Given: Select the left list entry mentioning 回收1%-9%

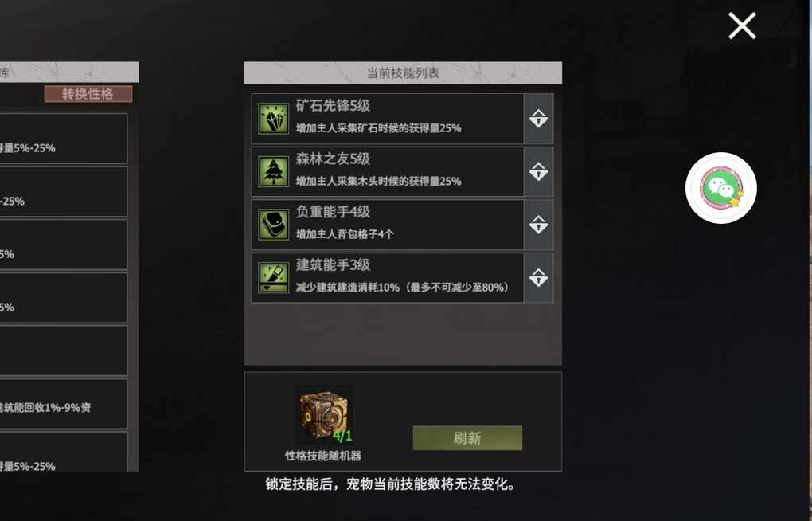Looking at the screenshot, I should [63, 404].
